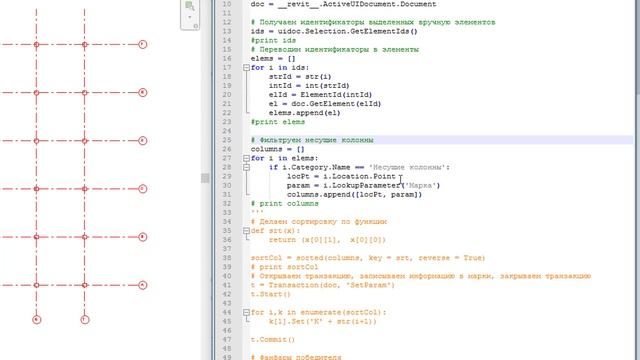Viewport: 640px width, 360px height.
Task: Click the 'param = i.LookupParameter' line
Action: [363, 186]
